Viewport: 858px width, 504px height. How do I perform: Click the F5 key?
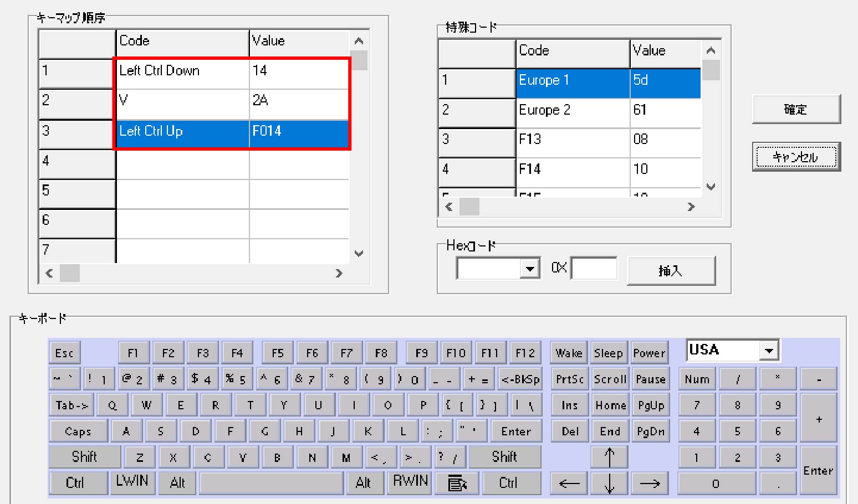coord(278,353)
